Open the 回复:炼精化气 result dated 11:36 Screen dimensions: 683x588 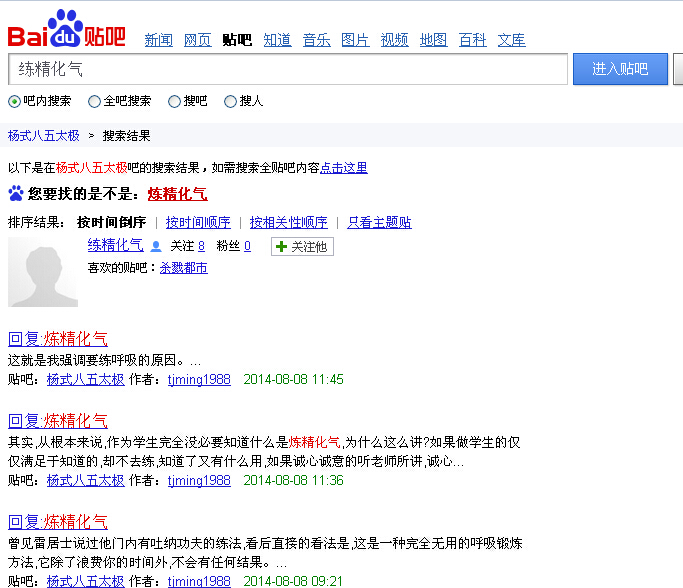[x=58, y=421]
